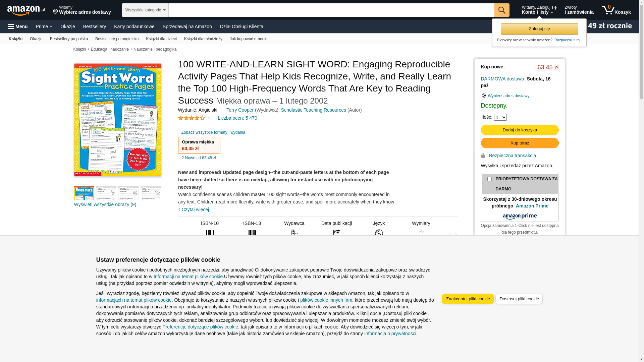Click the Amazon.pl logo
Screen dimensions: 644x362
[x=26, y=10]
